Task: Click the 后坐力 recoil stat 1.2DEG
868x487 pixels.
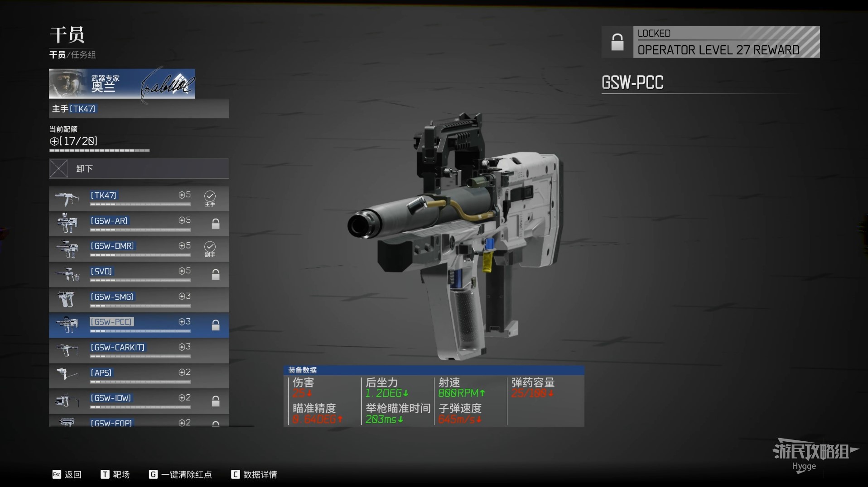Action: pyautogui.click(x=387, y=393)
